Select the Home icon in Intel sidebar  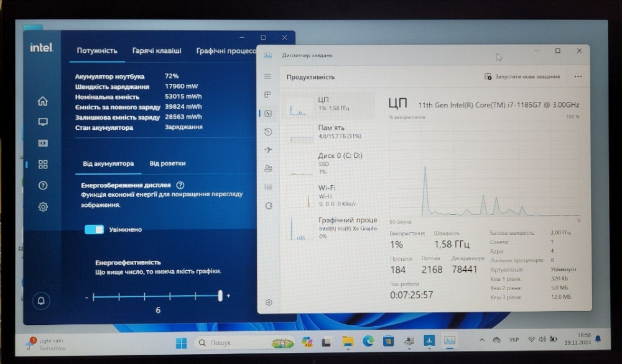42,100
